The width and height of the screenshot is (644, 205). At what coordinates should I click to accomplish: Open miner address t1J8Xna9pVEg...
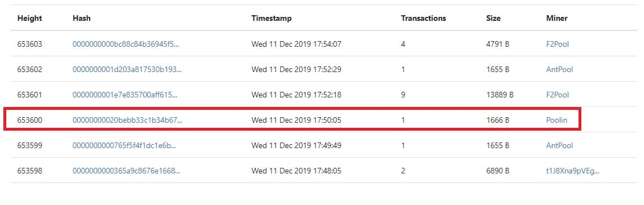(x=572, y=171)
